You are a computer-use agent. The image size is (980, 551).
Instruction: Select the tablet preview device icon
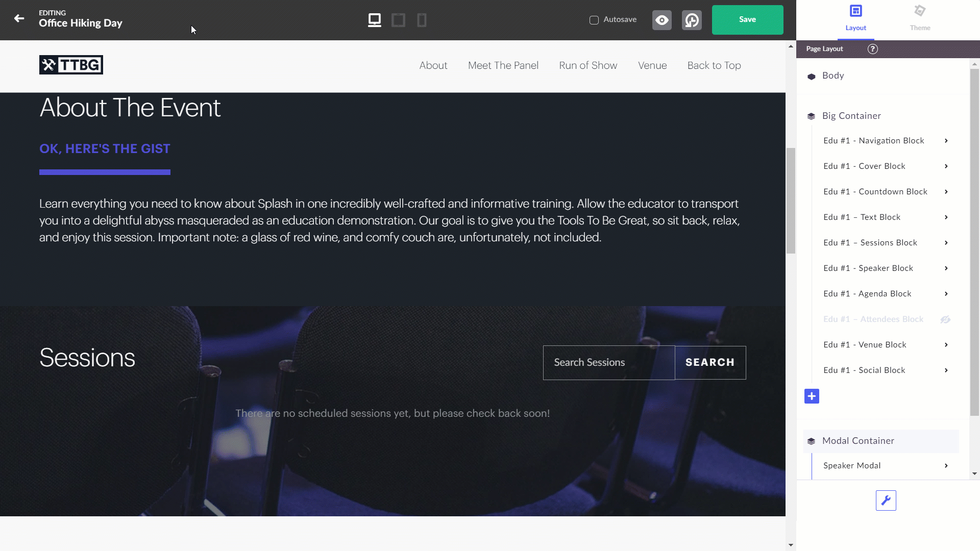click(398, 20)
